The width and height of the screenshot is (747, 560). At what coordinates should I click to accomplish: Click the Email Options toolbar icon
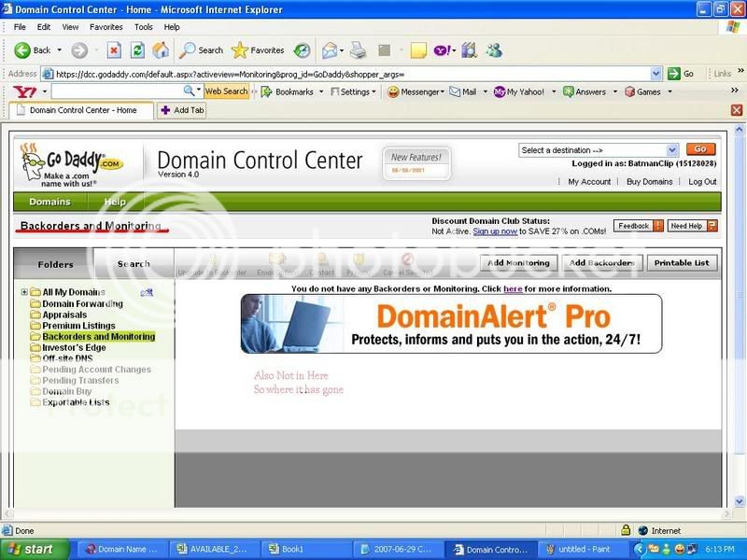coord(277,260)
